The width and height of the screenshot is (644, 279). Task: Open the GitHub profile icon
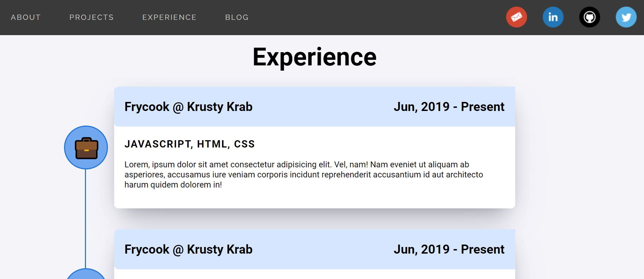click(589, 17)
